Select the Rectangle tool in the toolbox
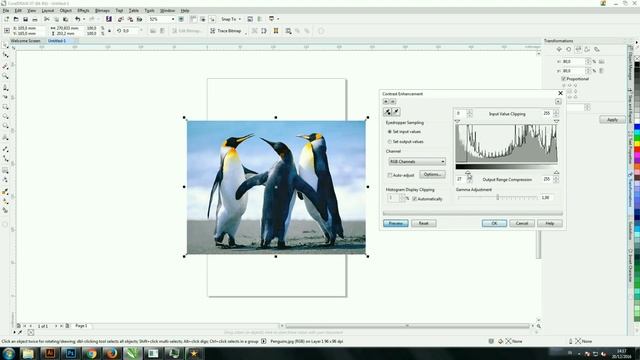Screen dimensions: 640x360 [5, 107]
